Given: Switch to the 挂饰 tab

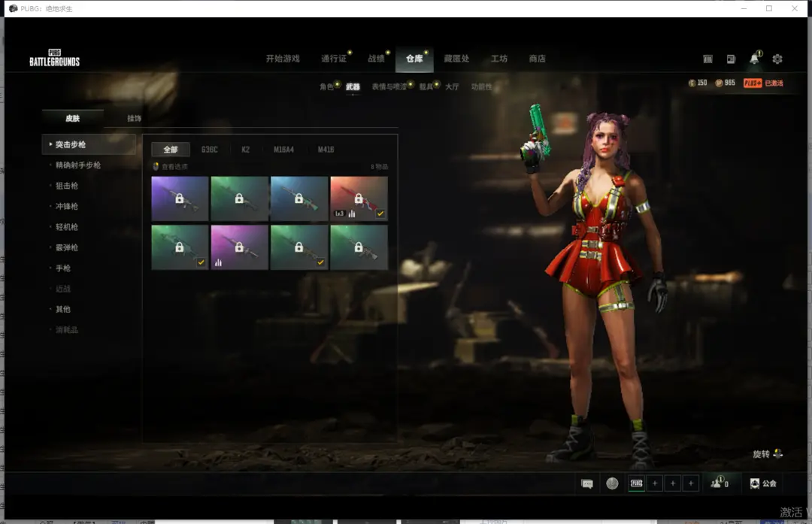Looking at the screenshot, I should (x=134, y=118).
